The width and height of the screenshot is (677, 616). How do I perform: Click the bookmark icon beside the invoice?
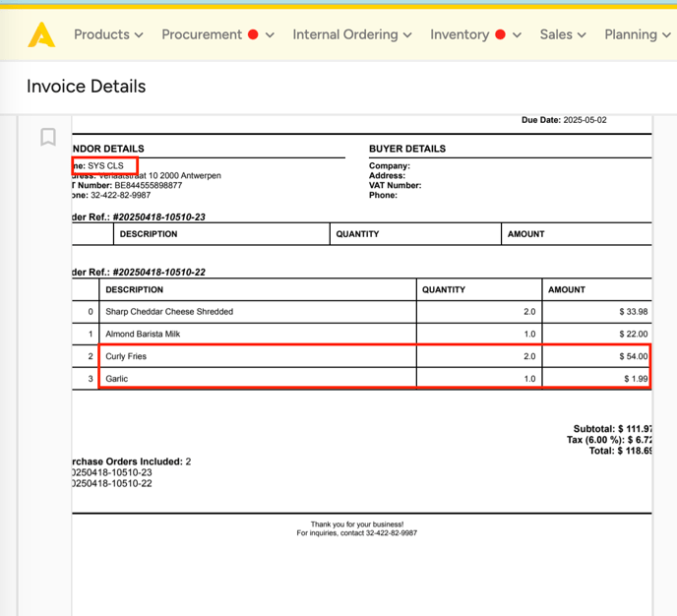47,137
